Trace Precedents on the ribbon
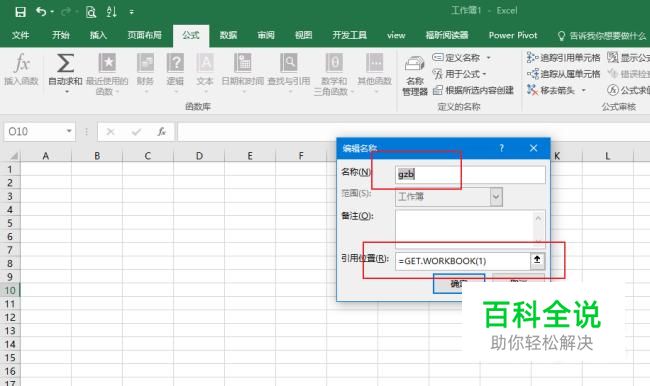The image size is (650, 386). pos(563,58)
